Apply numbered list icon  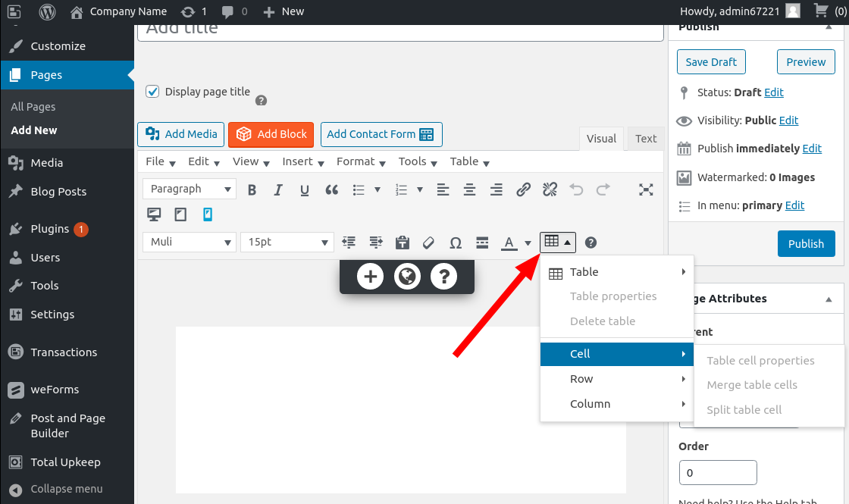pyautogui.click(x=401, y=189)
